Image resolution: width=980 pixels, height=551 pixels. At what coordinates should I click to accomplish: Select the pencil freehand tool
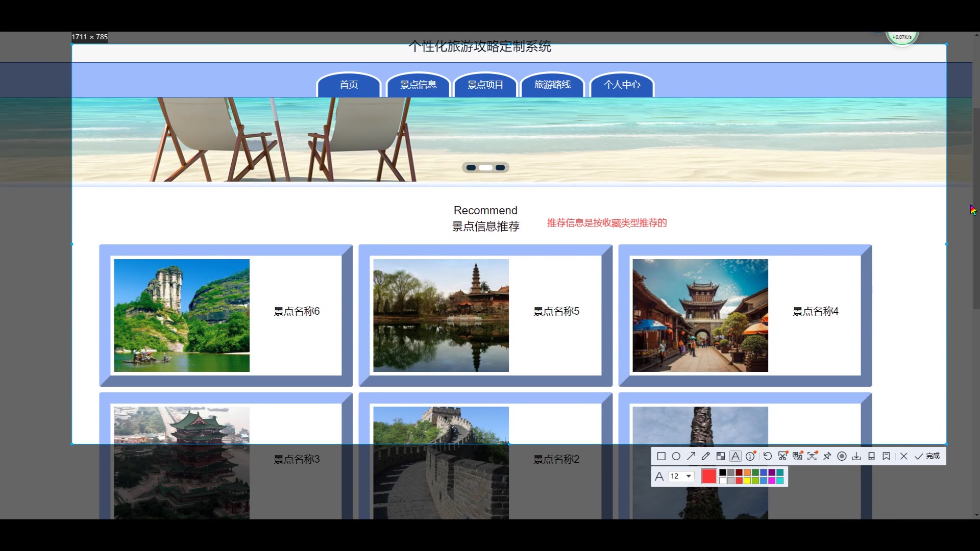pos(706,456)
